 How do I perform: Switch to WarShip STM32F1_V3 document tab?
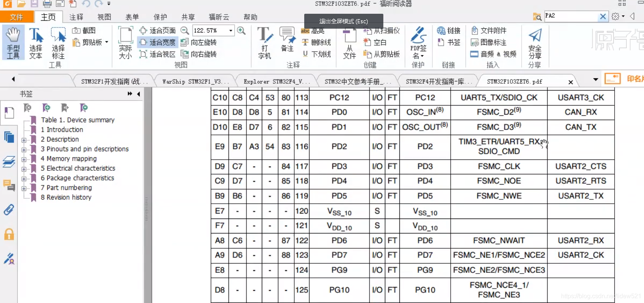pos(195,81)
